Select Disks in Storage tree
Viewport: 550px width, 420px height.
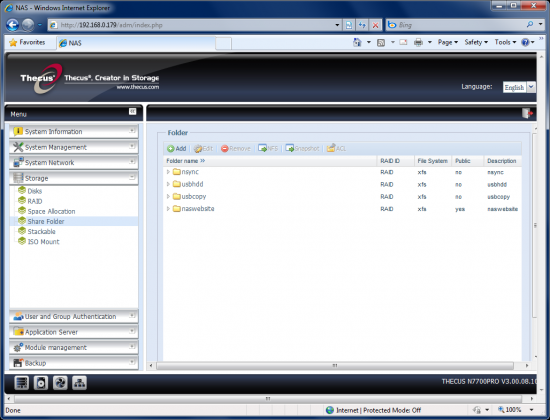(x=34, y=191)
